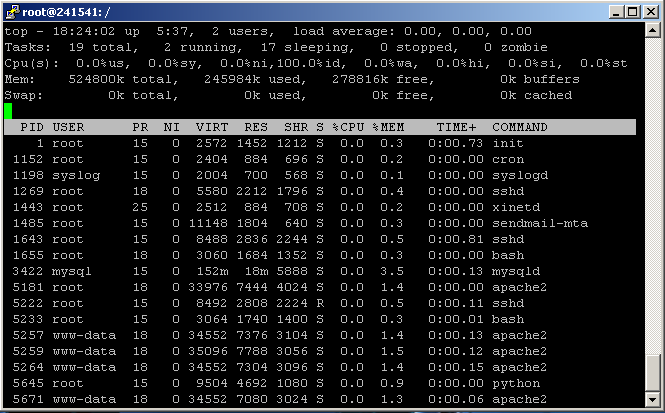The image size is (665, 413).
Task: Click the init command text
Action: point(508,143)
